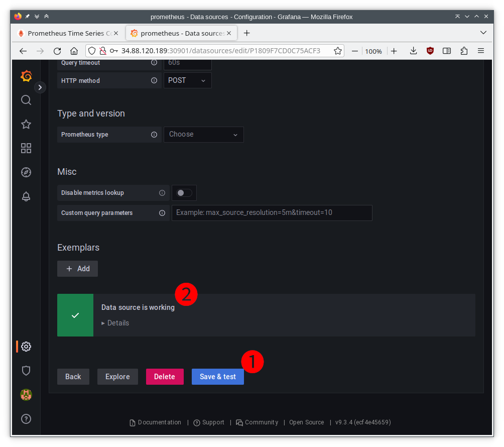Reload the page with the refresh icon
The image size is (504, 447).
click(57, 51)
